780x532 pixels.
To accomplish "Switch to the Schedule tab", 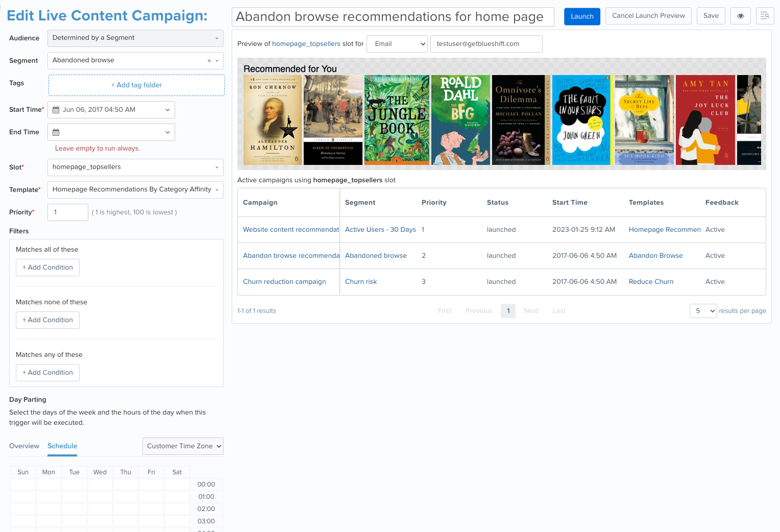I will [x=62, y=446].
